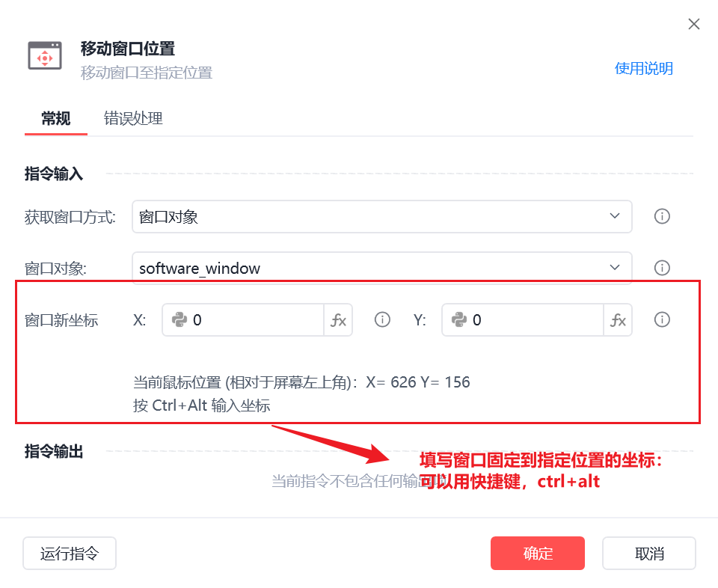Screen dimensions: 718x588
Task: Open the software_window dropdown
Action: (382, 268)
